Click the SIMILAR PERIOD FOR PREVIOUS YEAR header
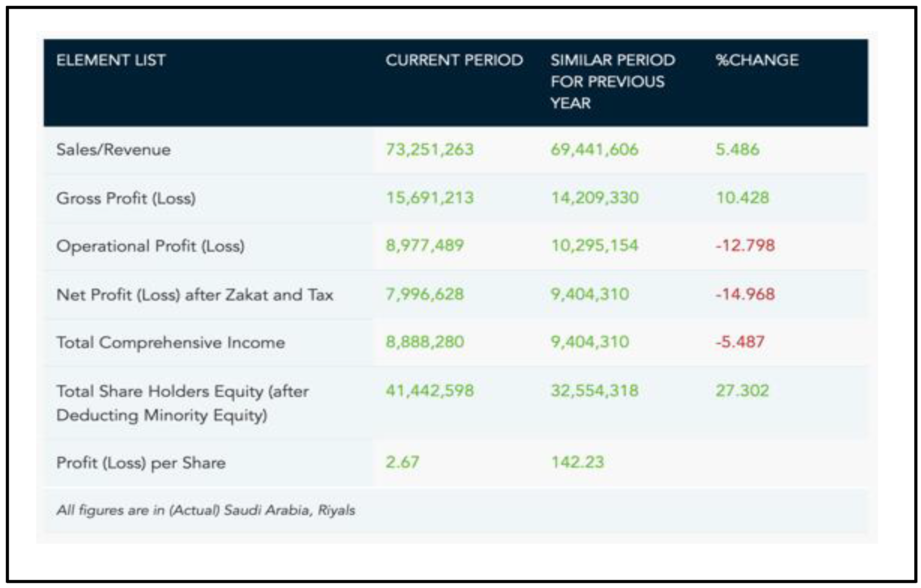The height and width of the screenshot is (588, 921). pyautogui.click(x=613, y=81)
